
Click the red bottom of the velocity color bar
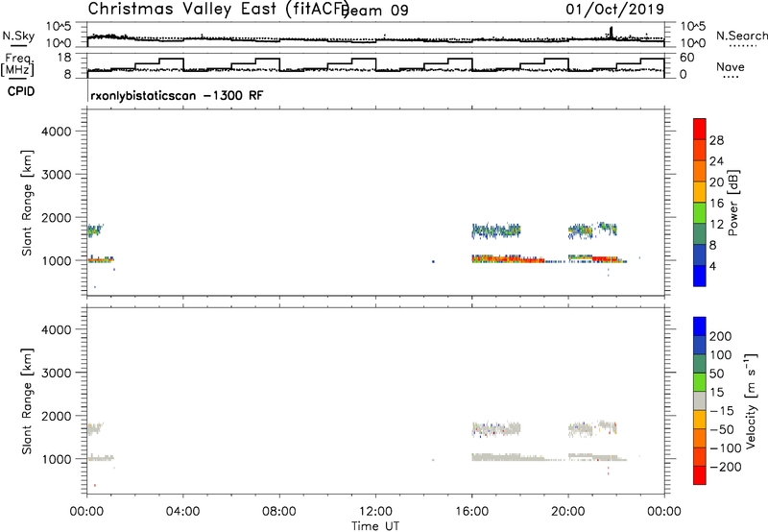tap(700, 475)
